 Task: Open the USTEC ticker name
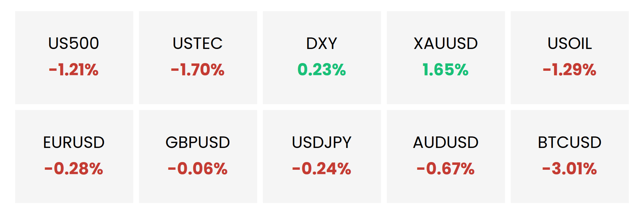(197, 44)
